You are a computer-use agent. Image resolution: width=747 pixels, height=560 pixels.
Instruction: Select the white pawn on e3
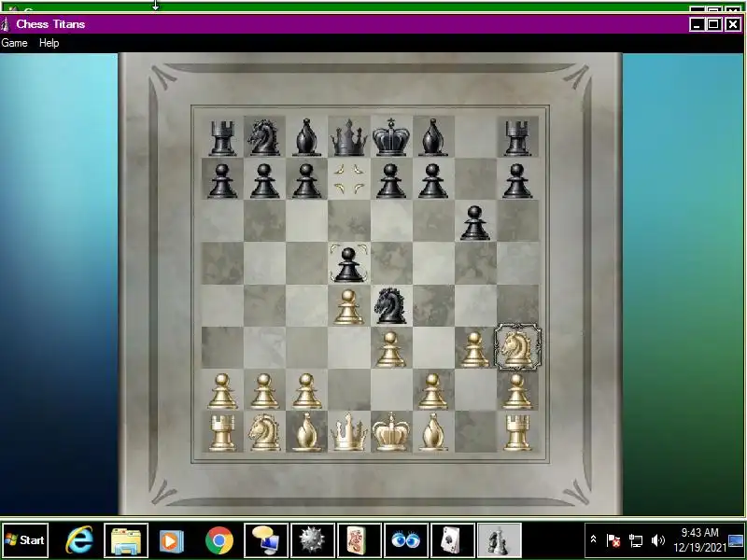(x=390, y=349)
